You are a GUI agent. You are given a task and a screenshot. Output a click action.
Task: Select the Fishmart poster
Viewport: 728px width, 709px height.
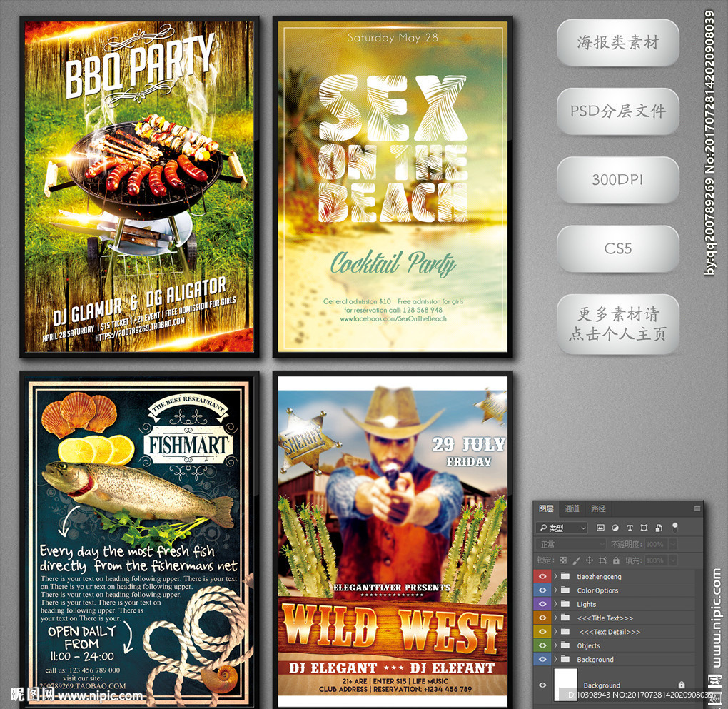click(139, 540)
